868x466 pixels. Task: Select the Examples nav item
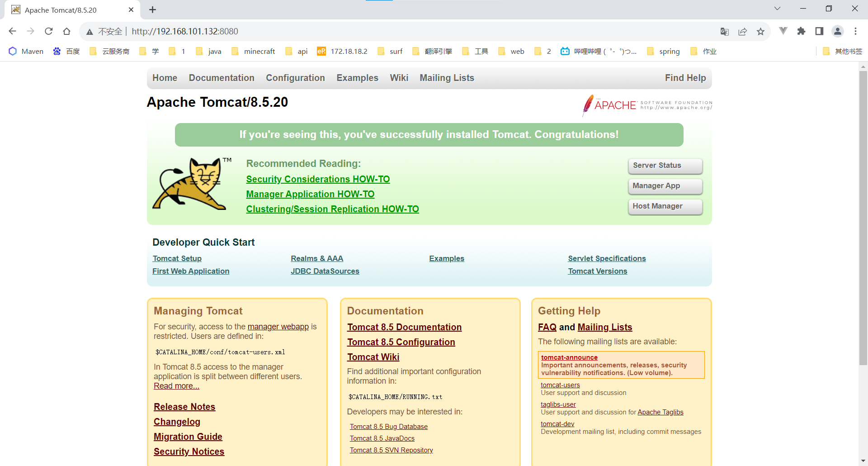click(x=357, y=78)
